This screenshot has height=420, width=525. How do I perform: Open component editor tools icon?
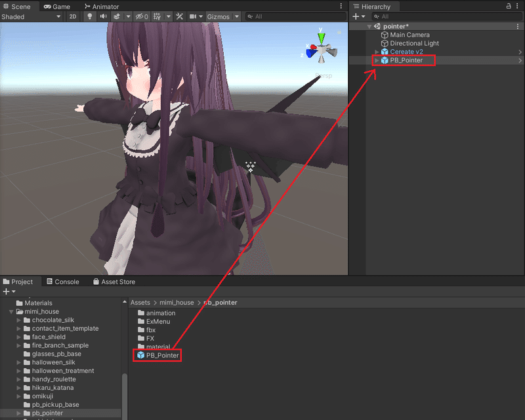pos(179,16)
